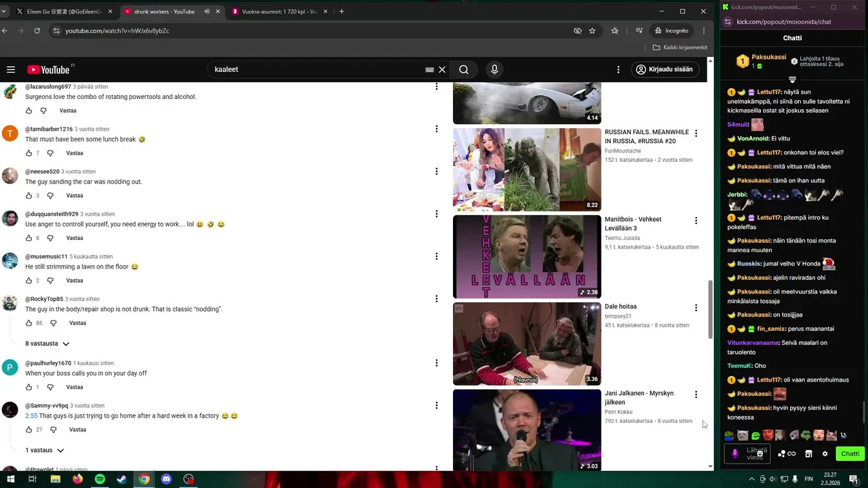Close the 'Eileen Gu' X tab
Viewport: 868px width, 488px height.
pos(109,12)
